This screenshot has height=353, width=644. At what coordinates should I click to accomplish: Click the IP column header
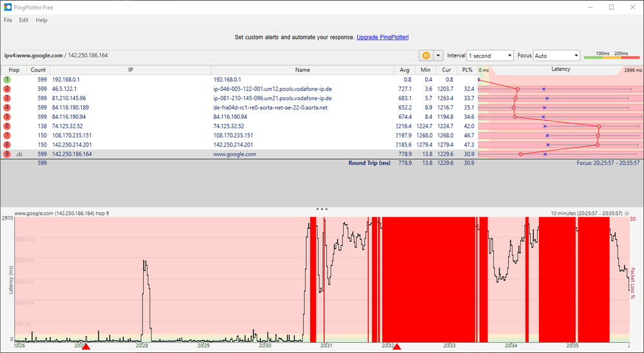pos(131,70)
